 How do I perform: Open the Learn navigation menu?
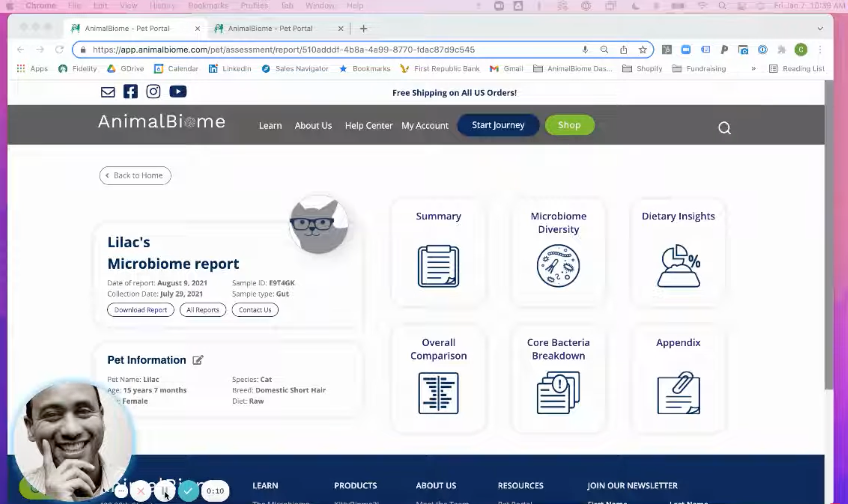(x=270, y=125)
